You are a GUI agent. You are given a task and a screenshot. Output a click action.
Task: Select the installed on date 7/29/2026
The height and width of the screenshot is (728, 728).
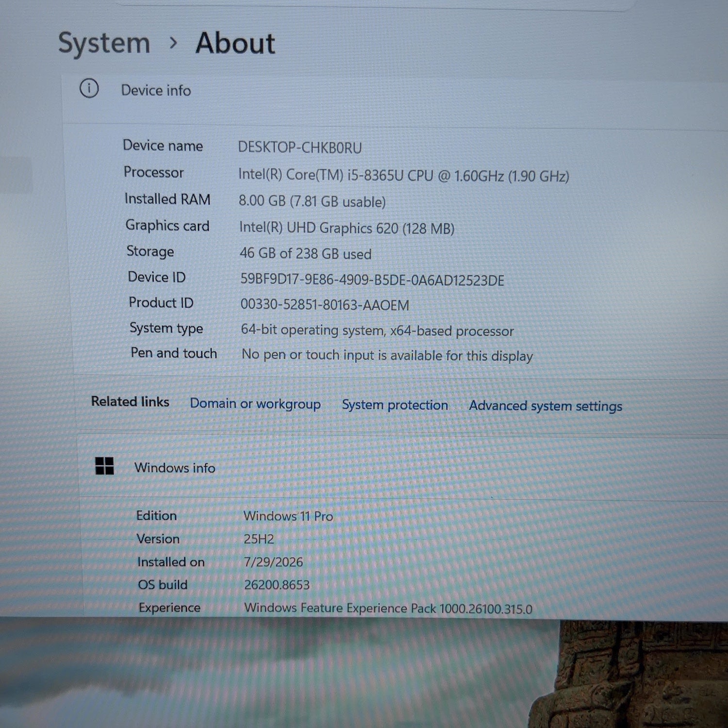click(x=273, y=562)
